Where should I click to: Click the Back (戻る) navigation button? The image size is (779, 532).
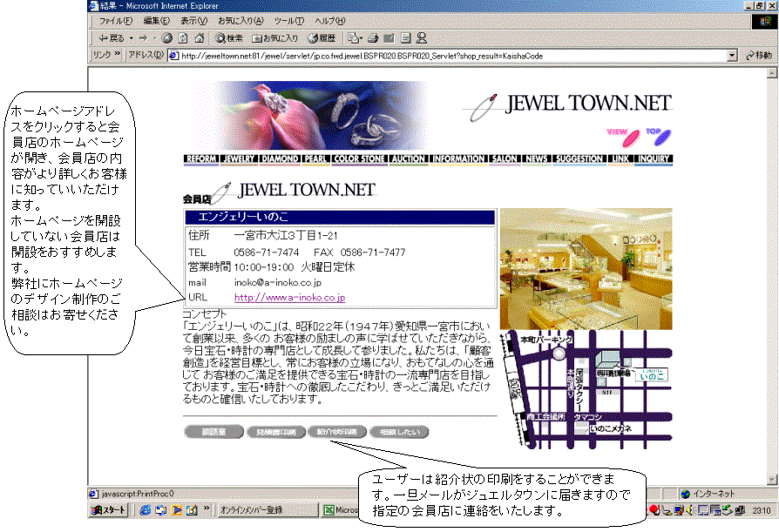click(x=111, y=37)
